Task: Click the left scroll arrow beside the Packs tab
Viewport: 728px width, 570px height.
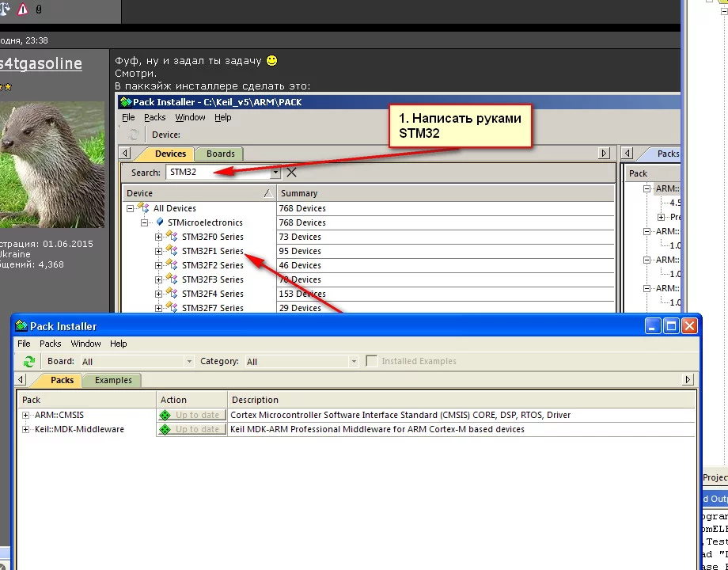Action: click(x=21, y=380)
